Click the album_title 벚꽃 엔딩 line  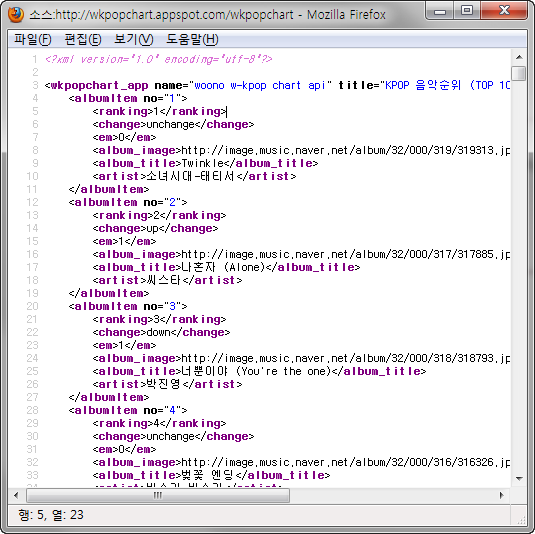[x=211, y=475]
